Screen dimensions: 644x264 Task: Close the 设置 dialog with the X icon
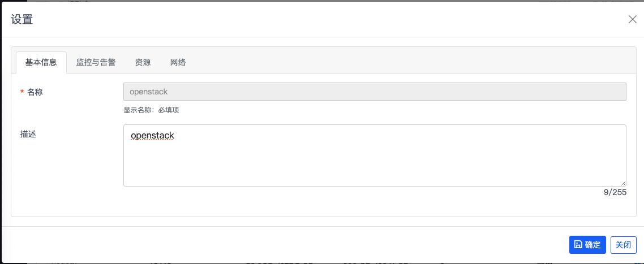(633, 19)
